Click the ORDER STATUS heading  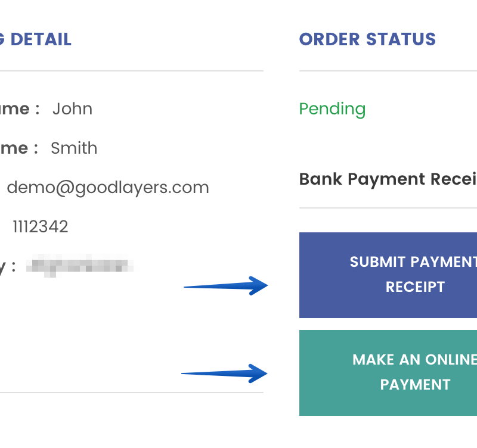click(367, 39)
